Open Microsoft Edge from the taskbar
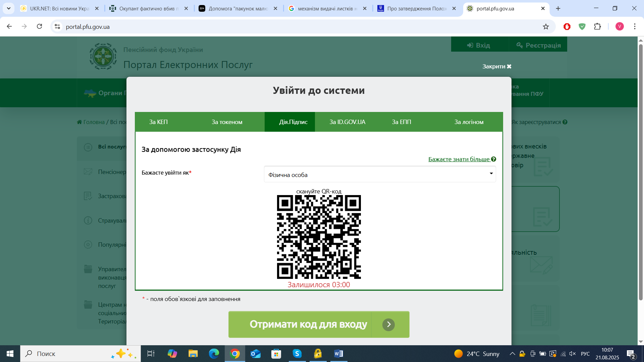 click(214, 354)
